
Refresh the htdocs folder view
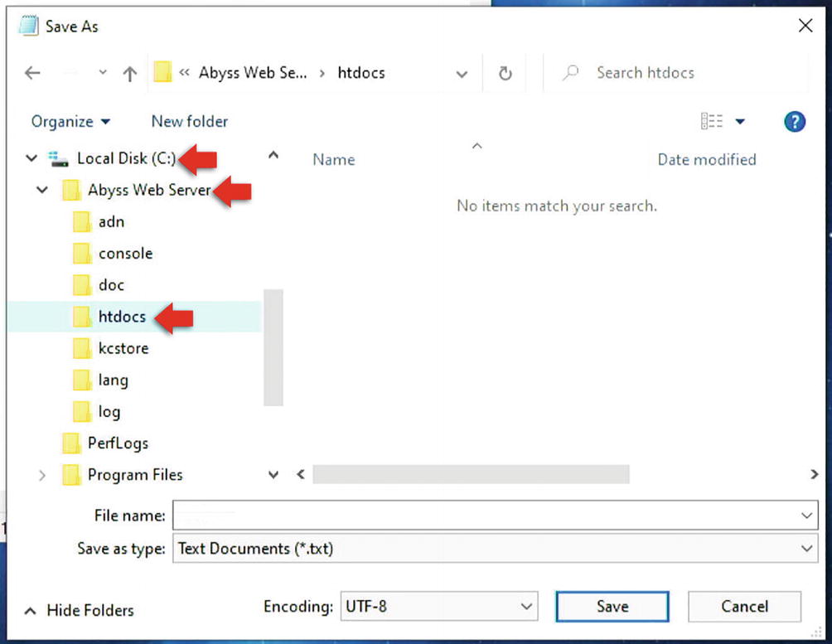(x=505, y=73)
